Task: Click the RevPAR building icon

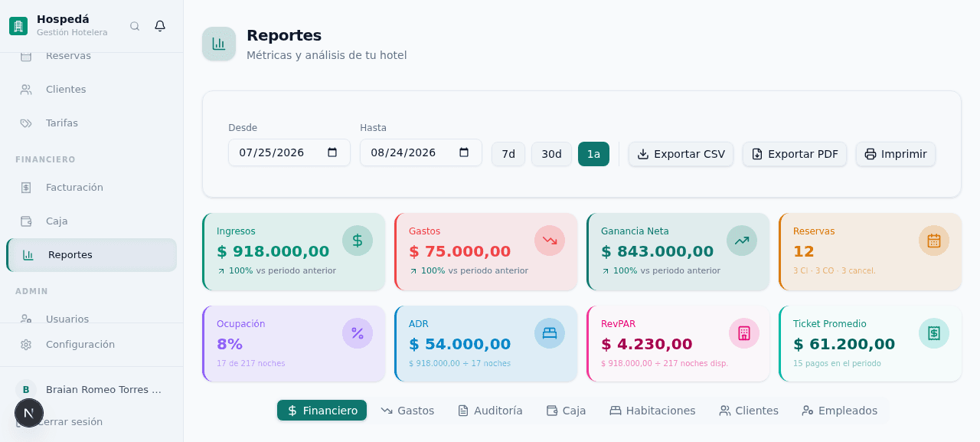Action: coord(744,333)
